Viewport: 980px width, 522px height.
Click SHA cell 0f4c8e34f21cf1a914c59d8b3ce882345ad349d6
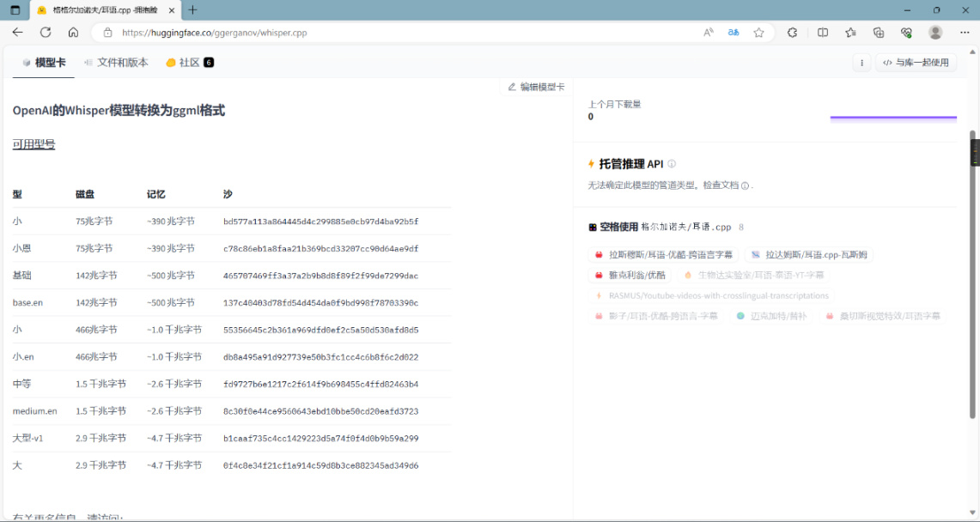point(320,466)
